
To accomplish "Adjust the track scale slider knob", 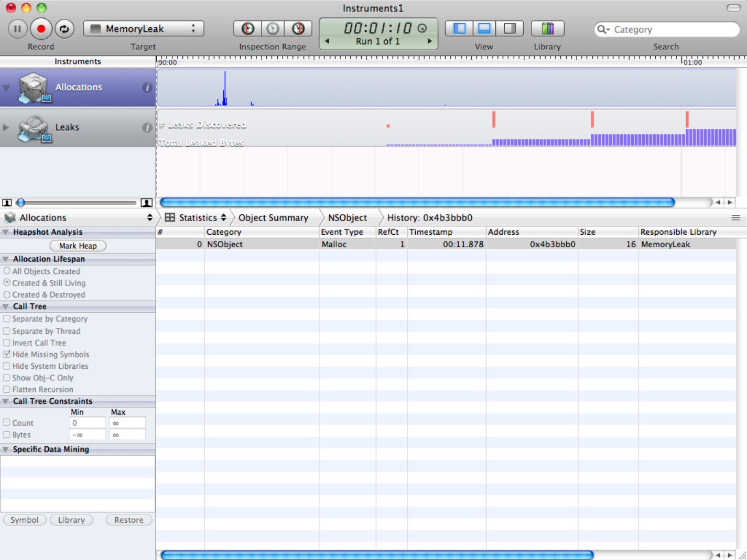I will (x=21, y=203).
